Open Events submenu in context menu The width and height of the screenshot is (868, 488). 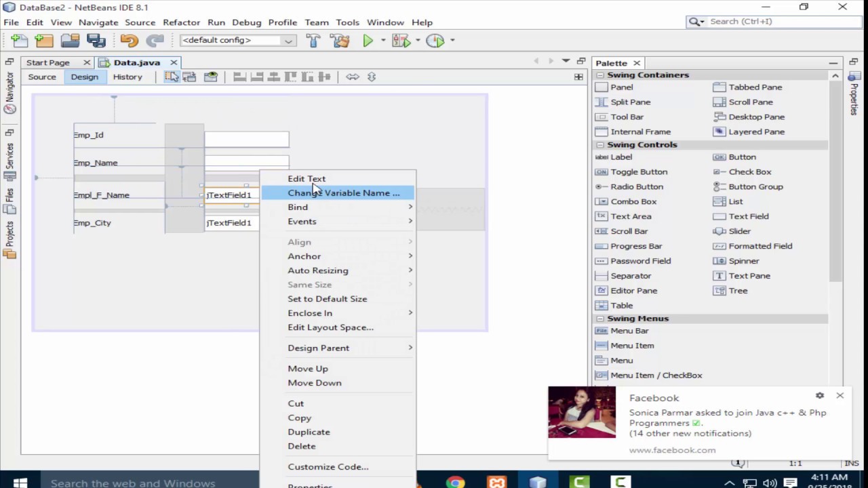pos(338,222)
